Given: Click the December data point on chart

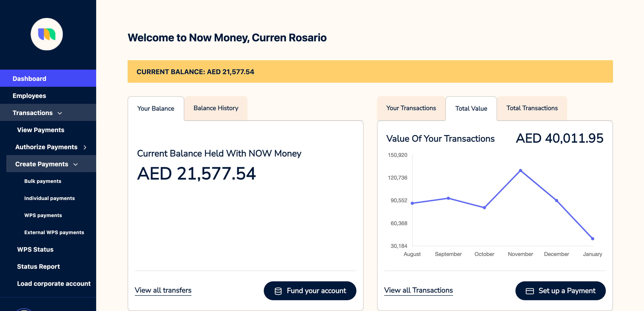Looking at the screenshot, I should [557, 200].
